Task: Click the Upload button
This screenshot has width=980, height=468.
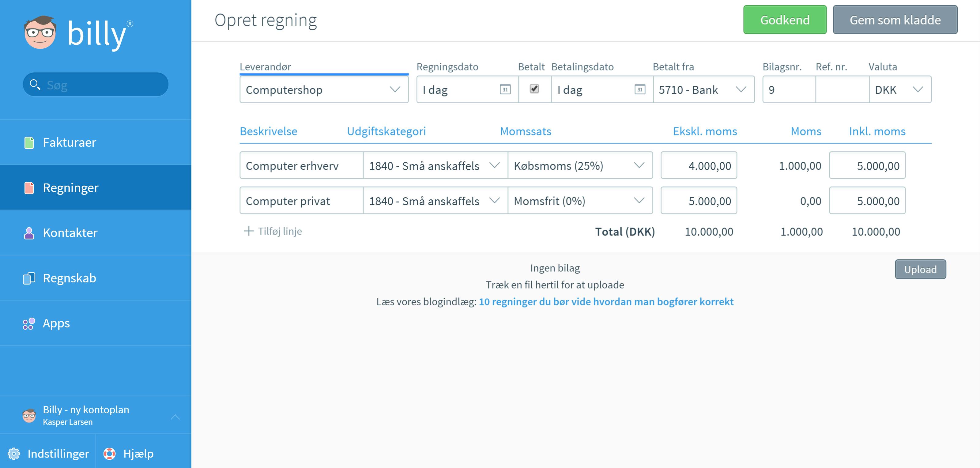Action: pyautogui.click(x=920, y=270)
